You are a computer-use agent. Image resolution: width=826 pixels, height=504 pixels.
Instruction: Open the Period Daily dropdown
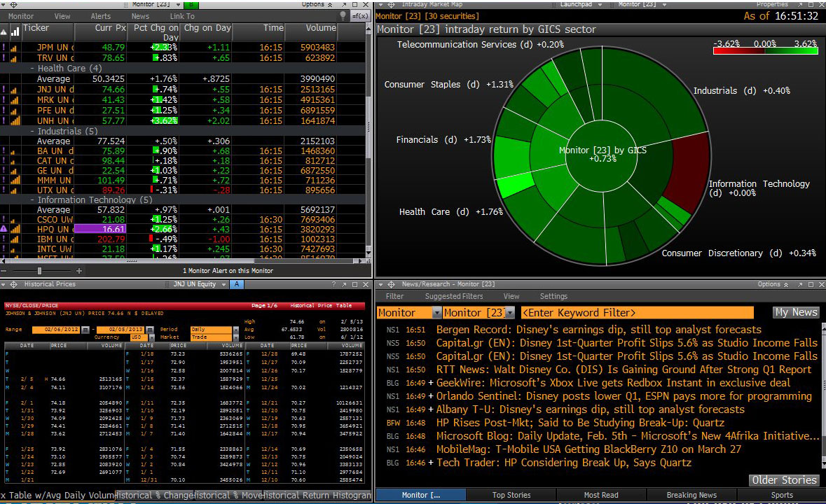(235, 330)
